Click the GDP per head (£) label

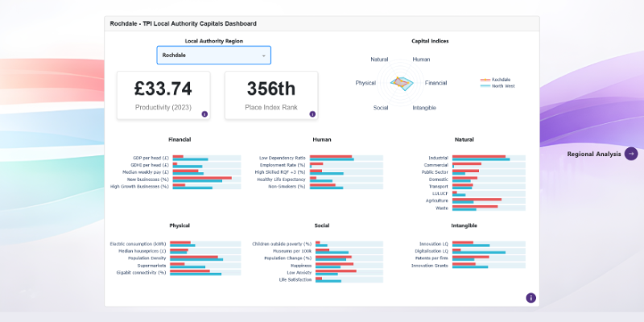(x=151, y=158)
